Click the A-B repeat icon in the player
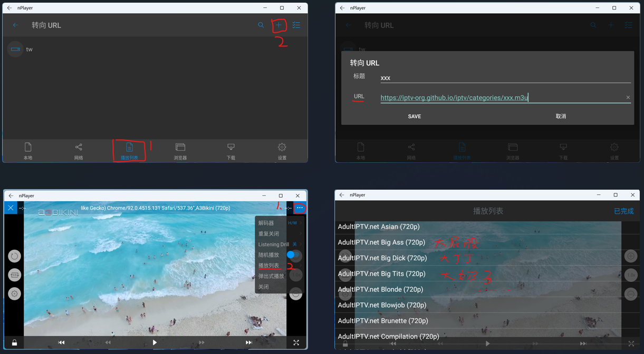This screenshot has width=644, height=354. (14, 275)
